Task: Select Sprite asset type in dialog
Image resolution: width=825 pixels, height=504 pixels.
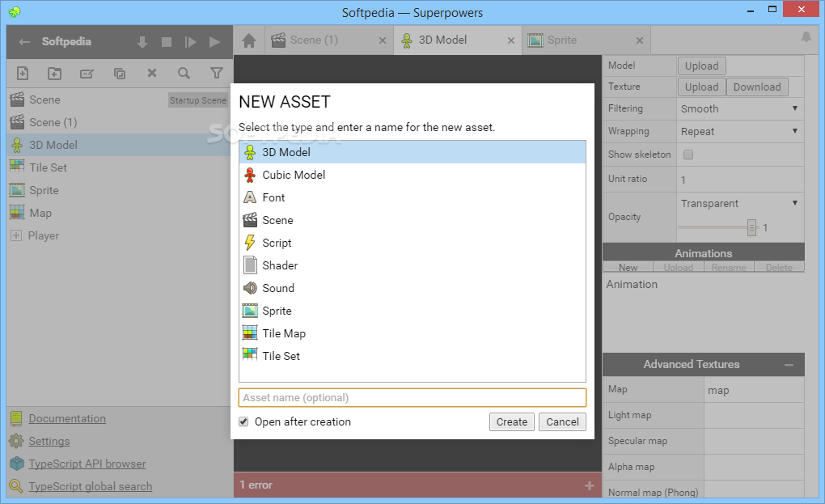Action: click(x=412, y=311)
